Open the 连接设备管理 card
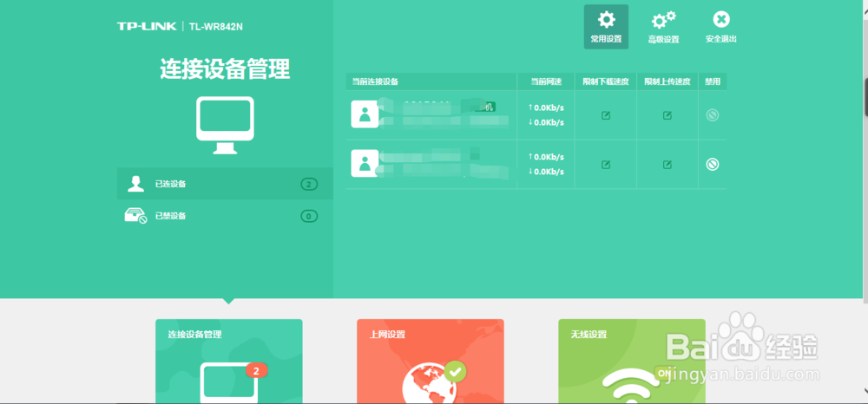This screenshot has width=868, height=404. click(x=228, y=362)
